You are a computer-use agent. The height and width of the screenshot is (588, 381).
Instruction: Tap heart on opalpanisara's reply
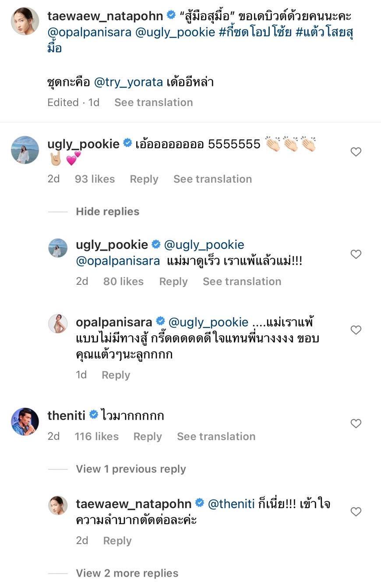point(356,330)
